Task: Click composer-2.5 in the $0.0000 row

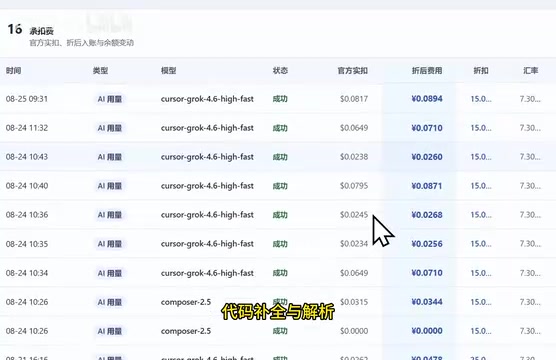Action: 186,331
